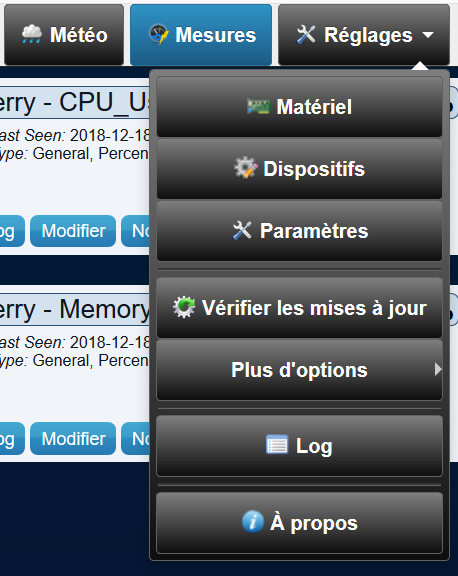Select the Matériel menu entry

point(299,107)
